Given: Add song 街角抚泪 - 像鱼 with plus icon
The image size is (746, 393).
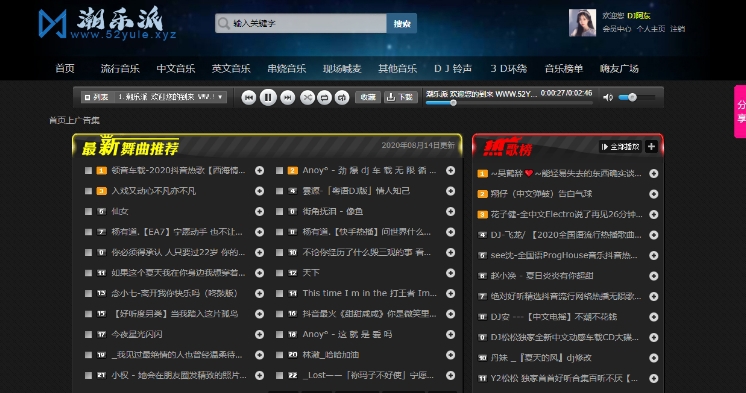Looking at the screenshot, I should coord(450,211).
